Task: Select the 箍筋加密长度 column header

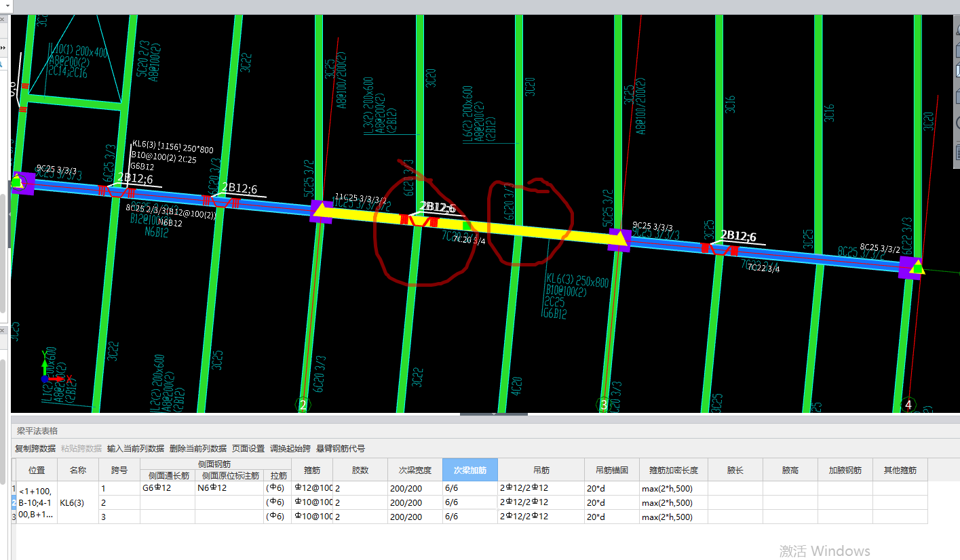Action: [x=674, y=470]
